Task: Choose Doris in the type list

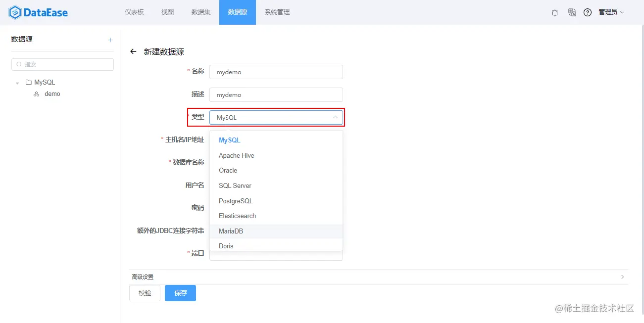Action: click(x=276, y=245)
